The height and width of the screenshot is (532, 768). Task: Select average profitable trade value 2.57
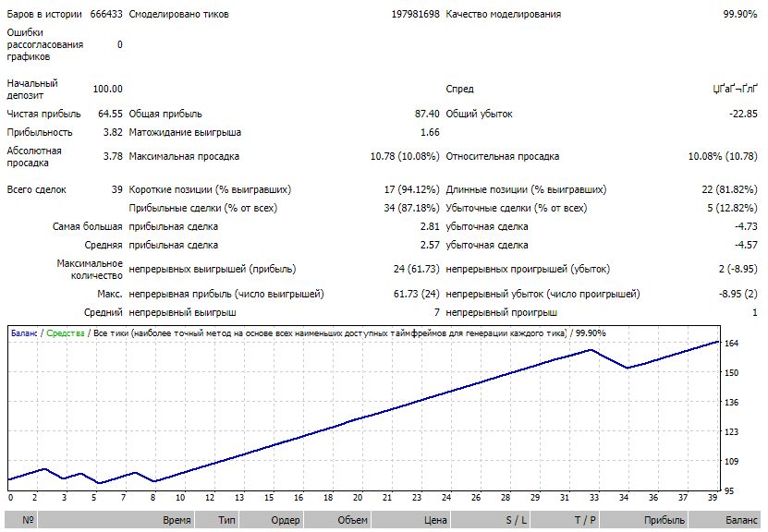430,245
